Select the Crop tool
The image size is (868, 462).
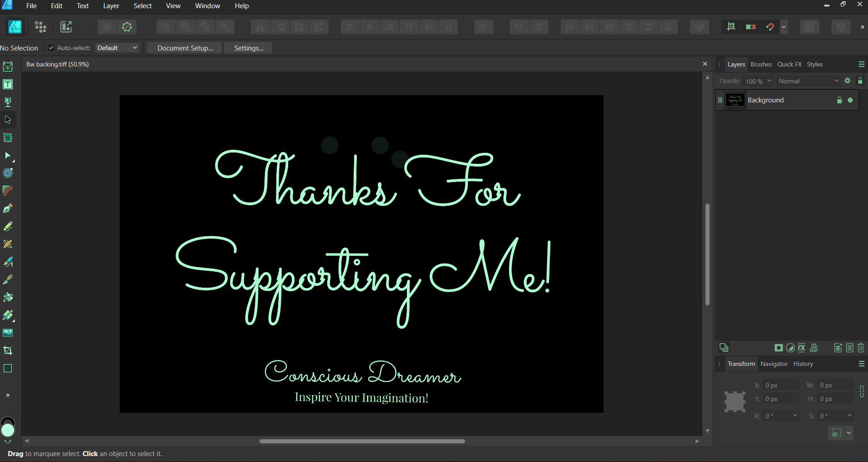pyautogui.click(x=8, y=350)
